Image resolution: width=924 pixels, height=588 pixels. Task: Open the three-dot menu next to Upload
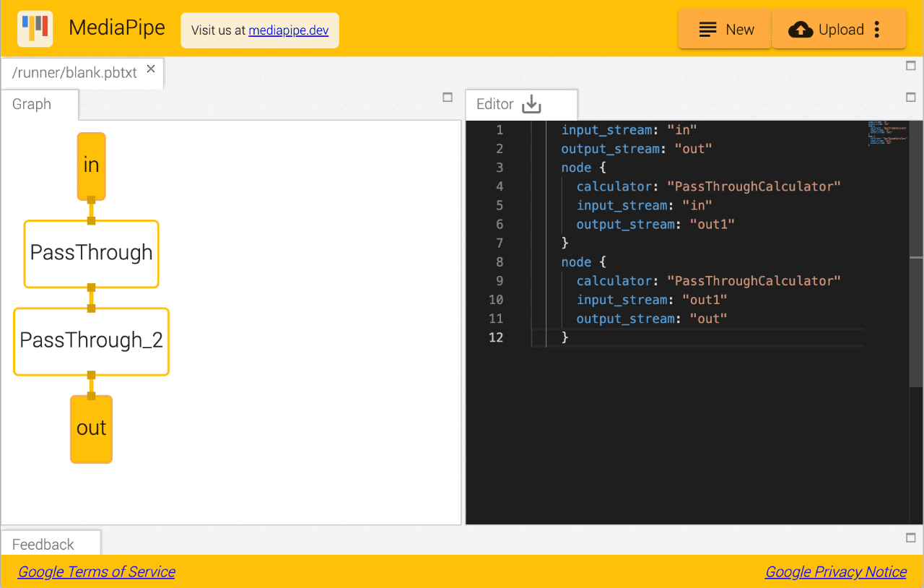tap(877, 30)
